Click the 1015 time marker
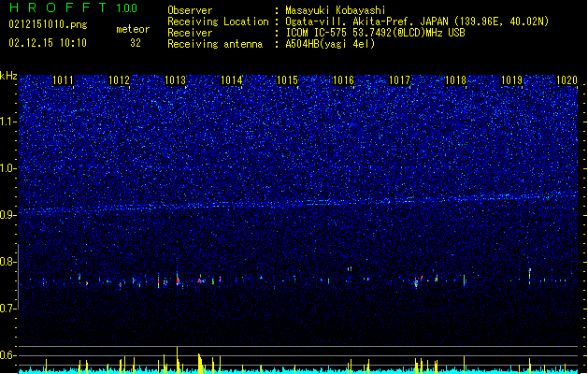The image size is (588, 374). 287,80
